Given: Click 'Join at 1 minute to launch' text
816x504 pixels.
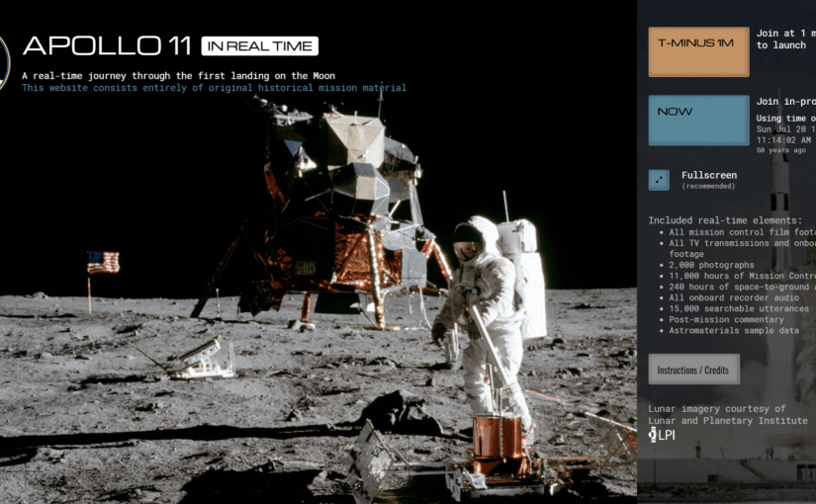Looking at the screenshot, I should point(785,39).
